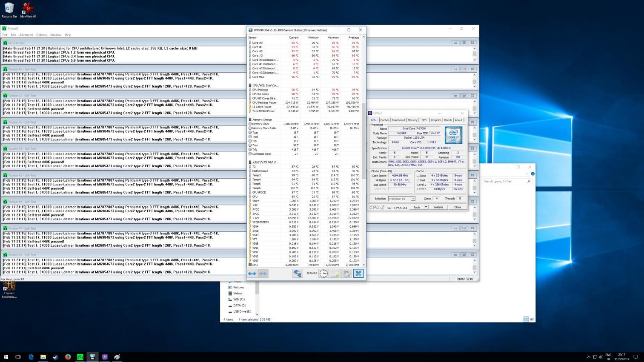This screenshot has width=644, height=362.
Task: Select WIN (C:) drive in Explorer
Action: tap(239, 299)
